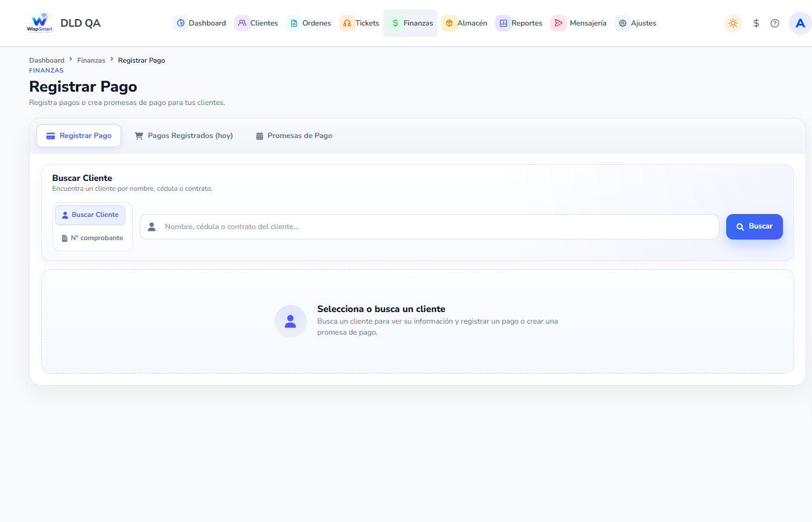
Task: Select the Buscar Cliente search mode
Action: coord(90,215)
